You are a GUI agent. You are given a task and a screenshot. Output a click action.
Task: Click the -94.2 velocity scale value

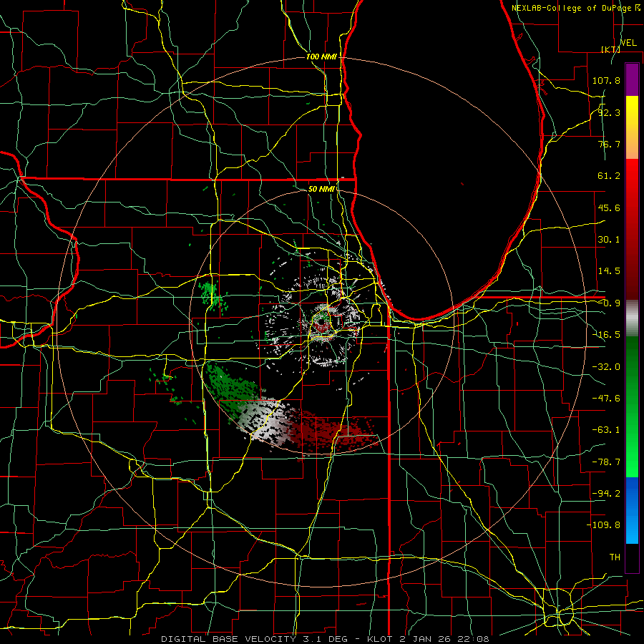pyautogui.click(x=606, y=493)
